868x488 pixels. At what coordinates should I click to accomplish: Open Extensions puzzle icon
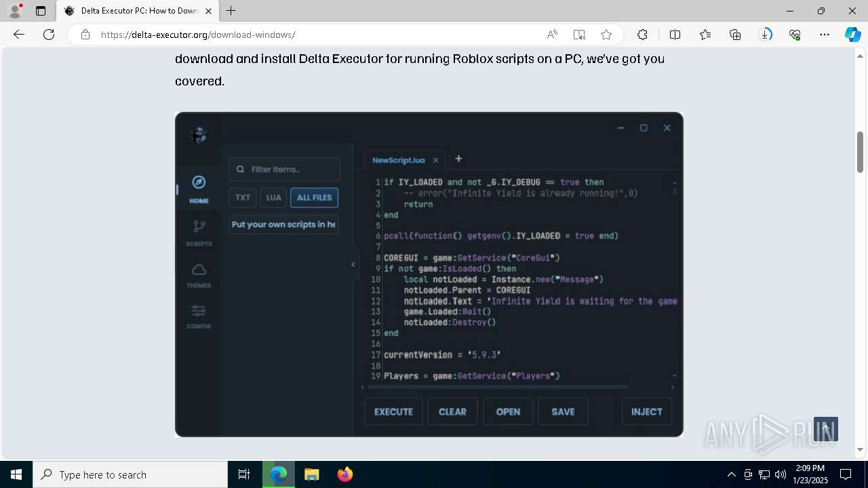[x=642, y=35]
